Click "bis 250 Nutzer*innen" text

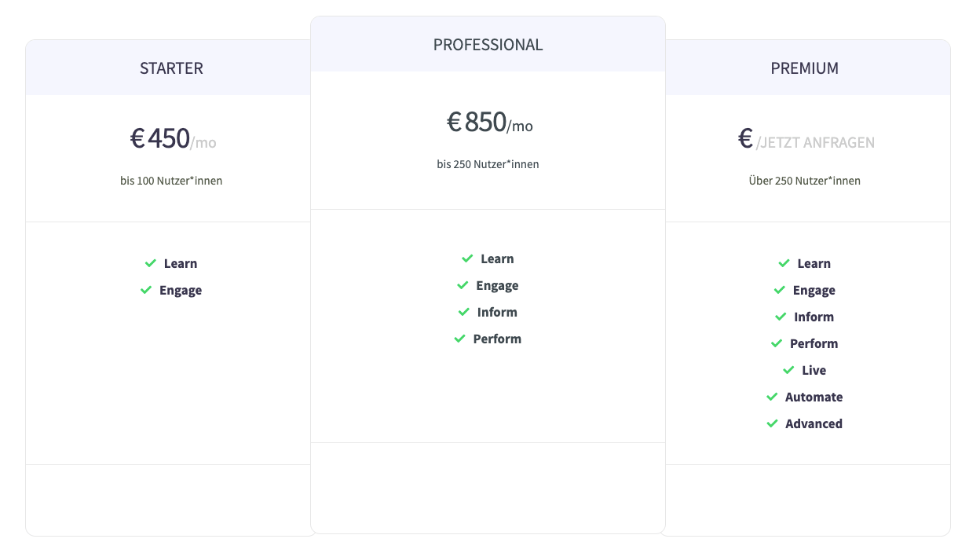pos(488,164)
